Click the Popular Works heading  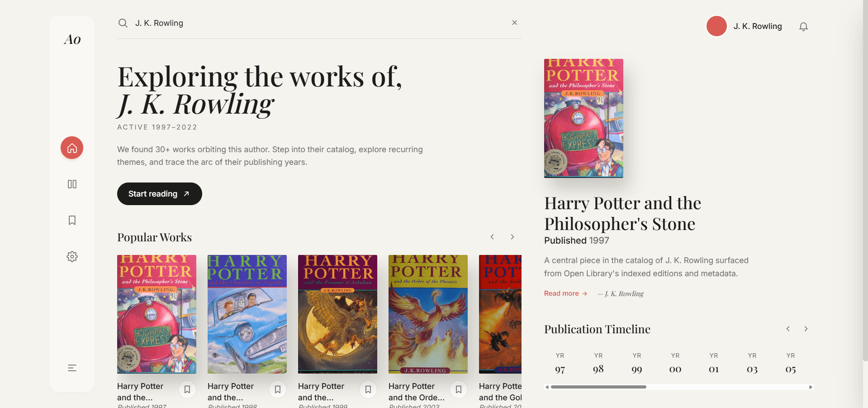(154, 237)
